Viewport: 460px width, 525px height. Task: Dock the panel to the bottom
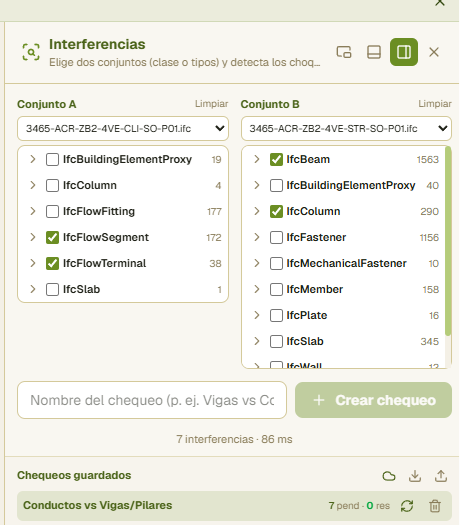click(x=374, y=52)
